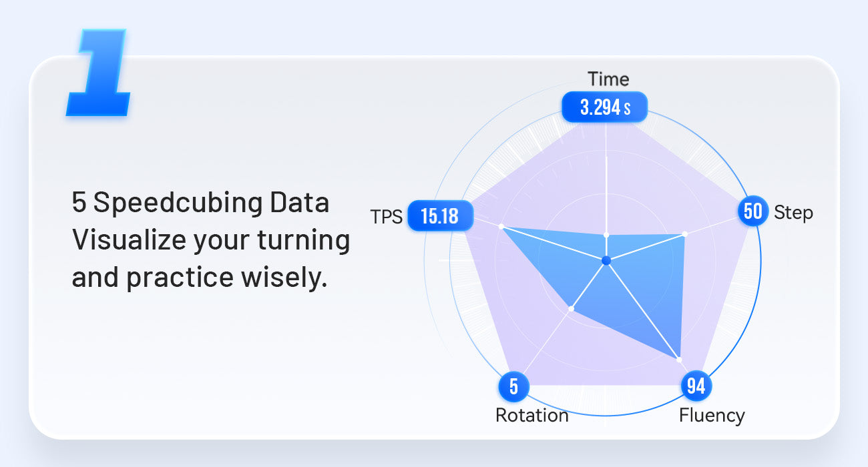
Task: Click the white data point on TPS axis
Action: point(501,227)
